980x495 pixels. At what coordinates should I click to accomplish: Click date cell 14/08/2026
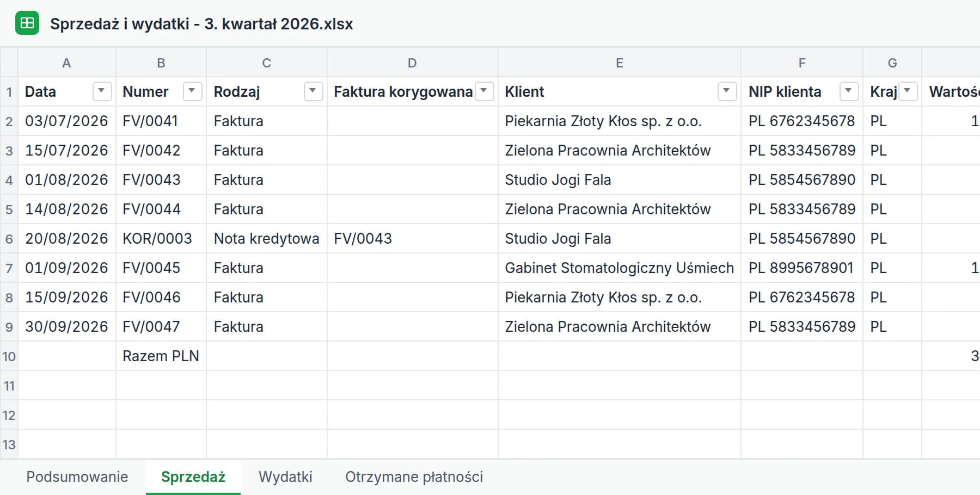click(x=67, y=209)
